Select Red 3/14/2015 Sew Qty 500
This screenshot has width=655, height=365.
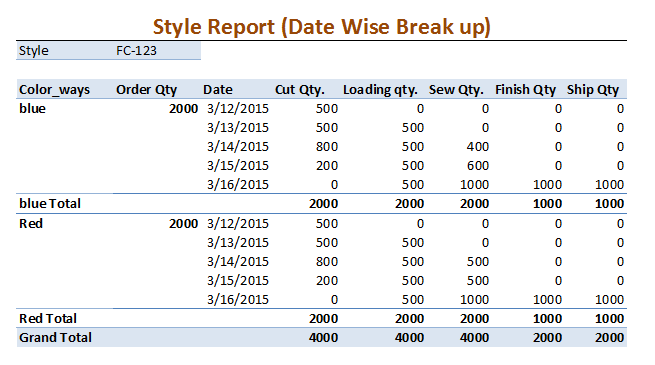pos(478,261)
